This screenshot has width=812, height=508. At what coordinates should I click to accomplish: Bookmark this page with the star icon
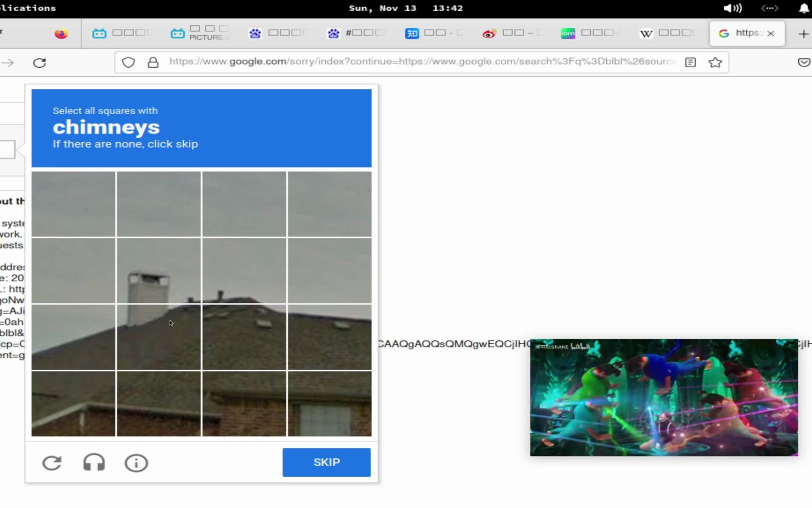tap(715, 62)
